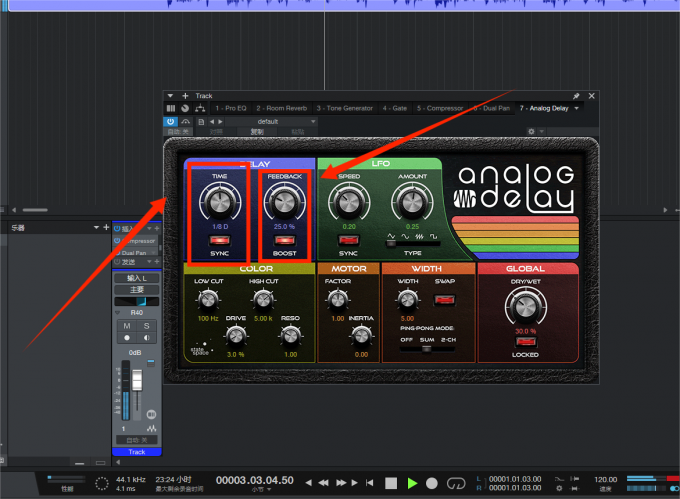Arm recording on the channel strip
680x499 pixels.
[127, 338]
